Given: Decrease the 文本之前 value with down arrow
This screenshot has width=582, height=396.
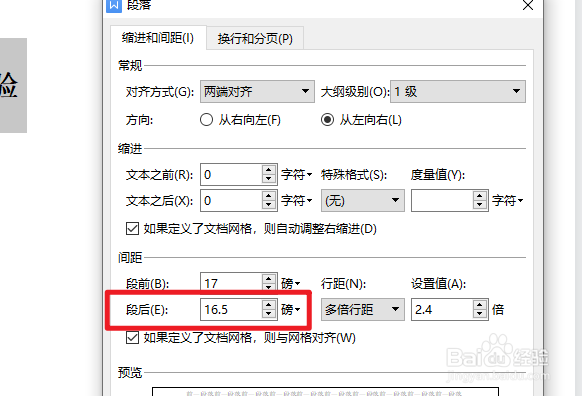Looking at the screenshot, I should (x=268, y=179).
